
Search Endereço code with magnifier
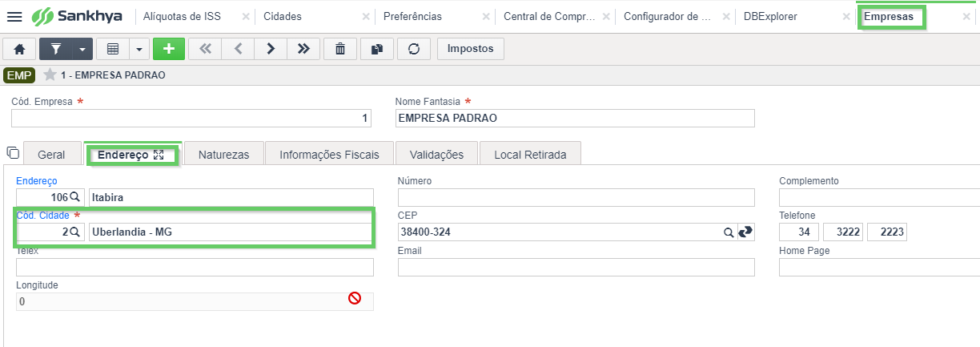tap(75, 197)
